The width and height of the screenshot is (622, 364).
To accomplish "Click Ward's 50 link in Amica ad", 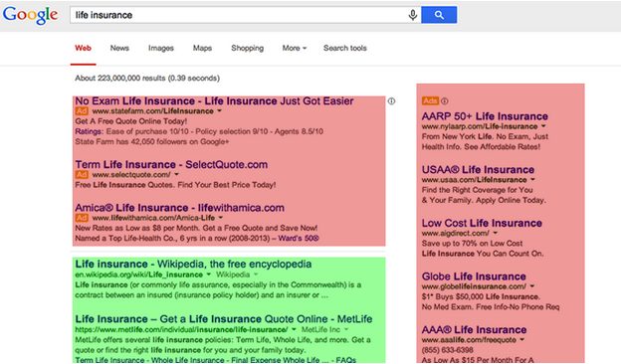I will point(299,239).
